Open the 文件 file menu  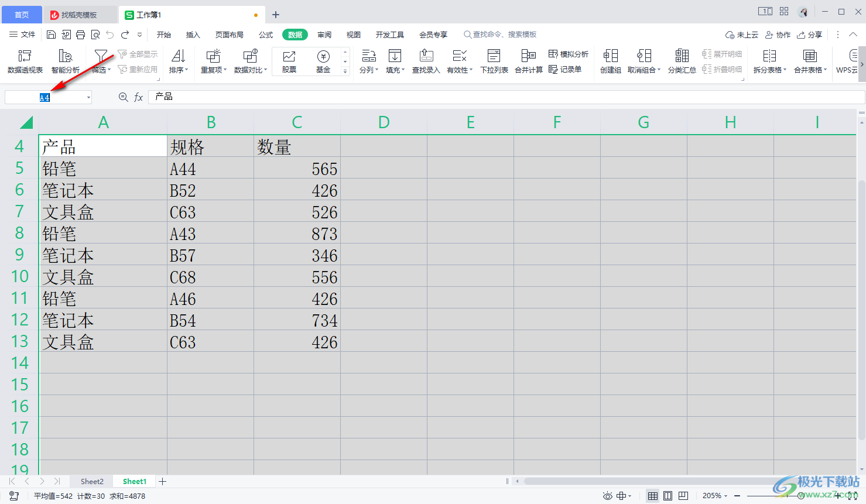coord(22,35)
